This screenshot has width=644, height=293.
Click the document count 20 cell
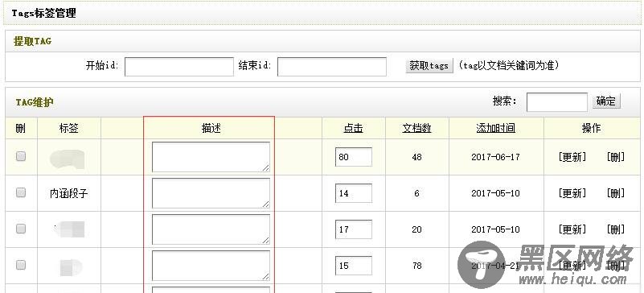(x=417, y=229)
